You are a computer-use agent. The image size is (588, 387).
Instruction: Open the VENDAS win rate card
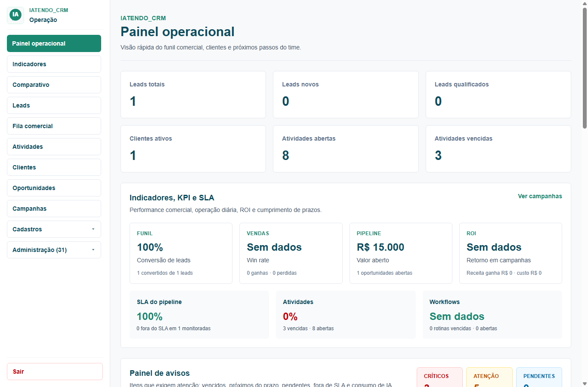pos(291,253)
